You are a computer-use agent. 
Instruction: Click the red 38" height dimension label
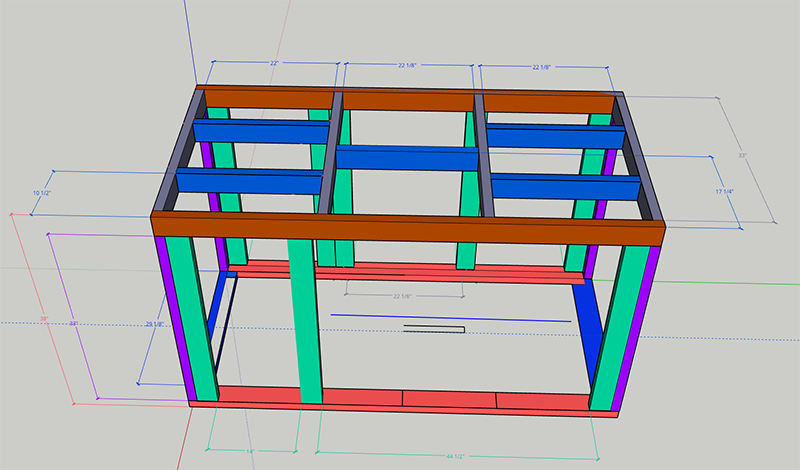tap(44, 319)
